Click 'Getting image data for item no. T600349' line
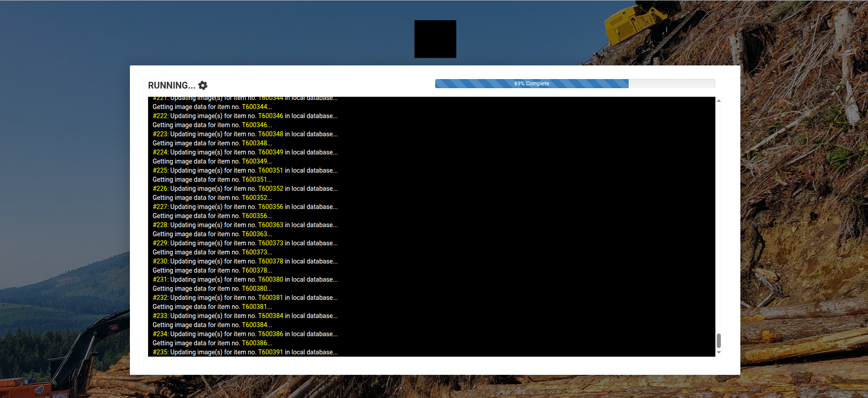 click(212, 161)
